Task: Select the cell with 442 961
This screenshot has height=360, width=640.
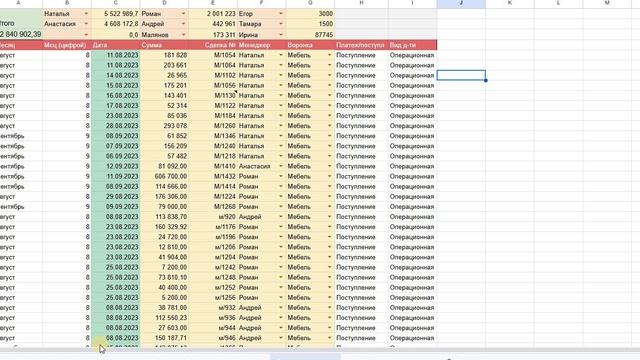Action: pyautogui.click(x=213, y=24)
